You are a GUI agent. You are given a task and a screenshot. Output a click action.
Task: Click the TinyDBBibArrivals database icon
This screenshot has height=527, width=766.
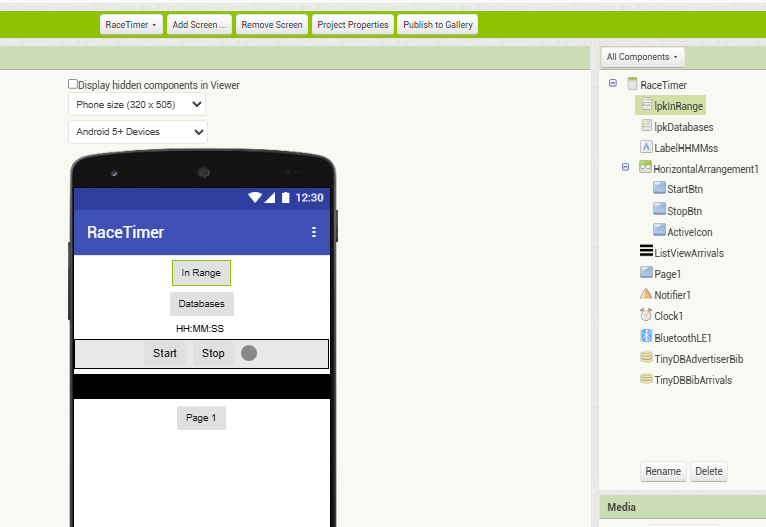(646, 379)
